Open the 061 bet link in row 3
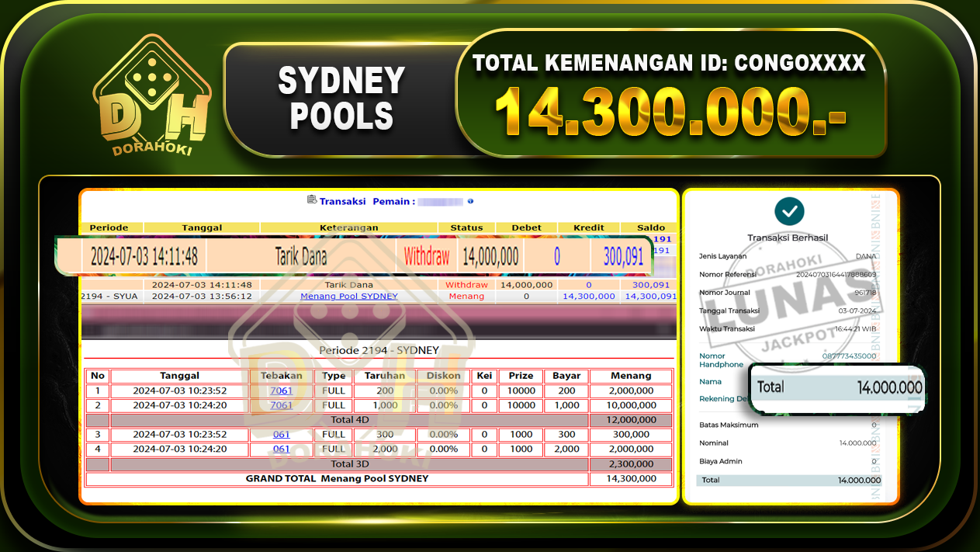 pos(281,435)
